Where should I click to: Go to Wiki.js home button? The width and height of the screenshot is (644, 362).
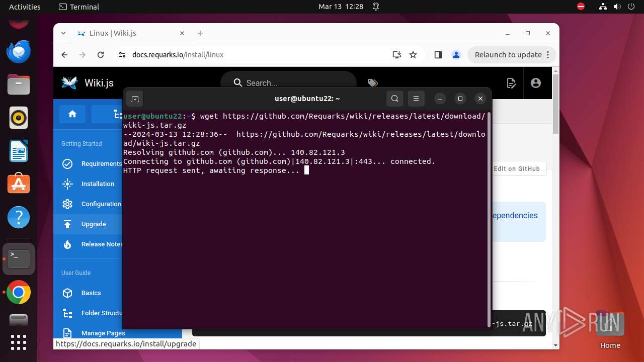(72, 114)
